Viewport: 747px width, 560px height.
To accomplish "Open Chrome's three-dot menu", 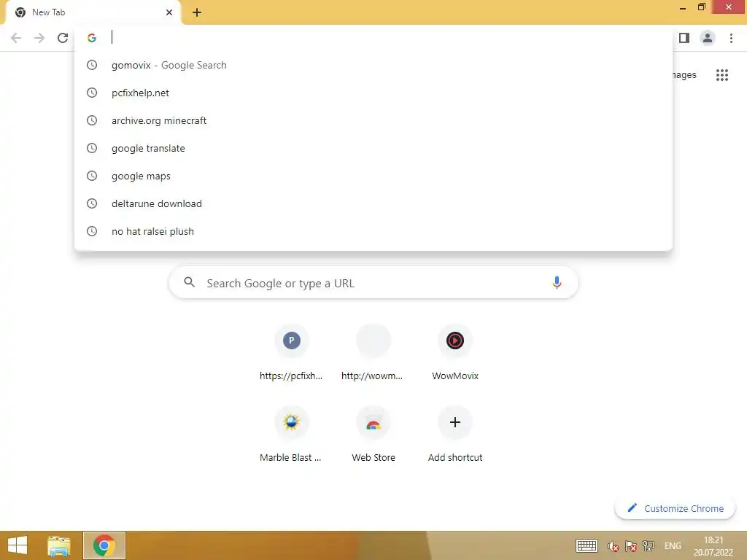I will click(x=731, y=38).
